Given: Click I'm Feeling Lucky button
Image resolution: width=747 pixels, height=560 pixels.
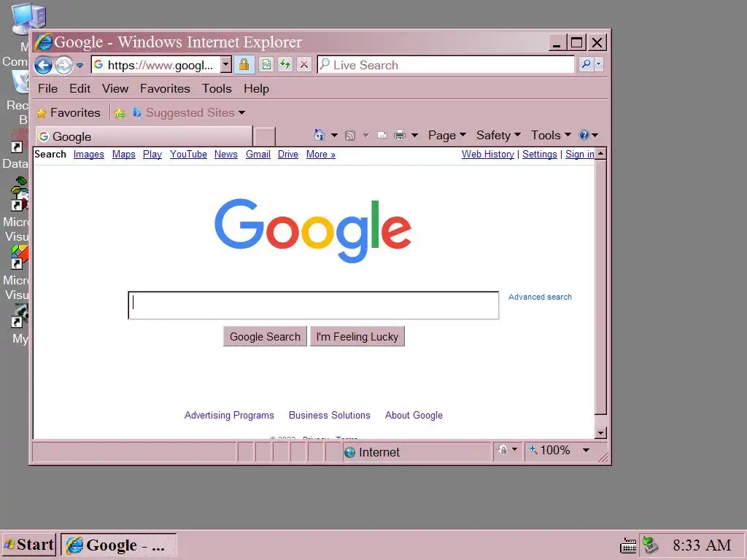Looking at the screenshot, I should (x=357, y=337).
